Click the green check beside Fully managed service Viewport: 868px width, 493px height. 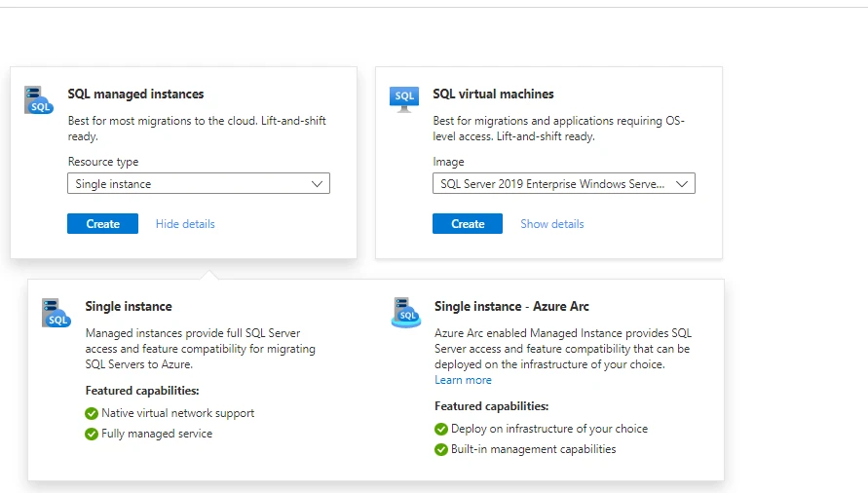point(92,434)
